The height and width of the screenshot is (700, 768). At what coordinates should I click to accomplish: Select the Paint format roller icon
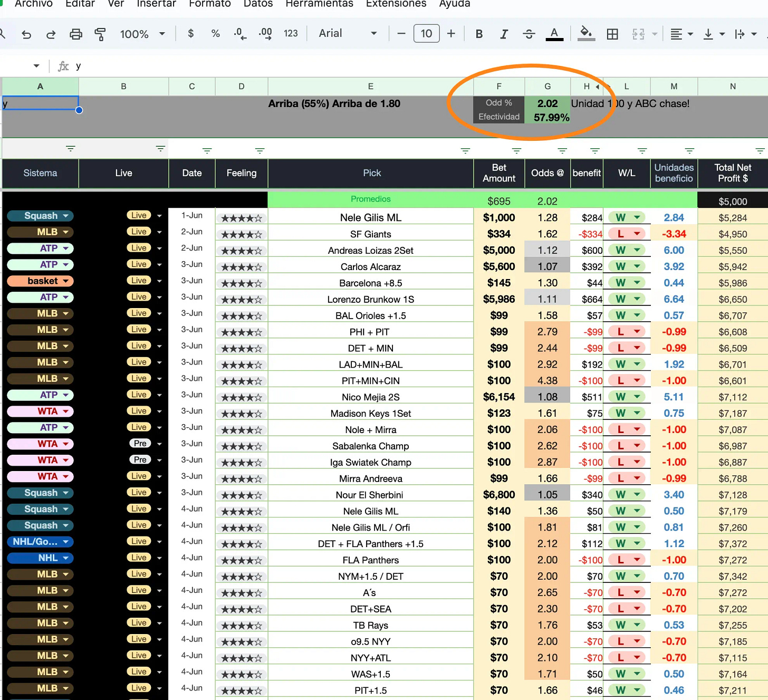coord(100,34)
